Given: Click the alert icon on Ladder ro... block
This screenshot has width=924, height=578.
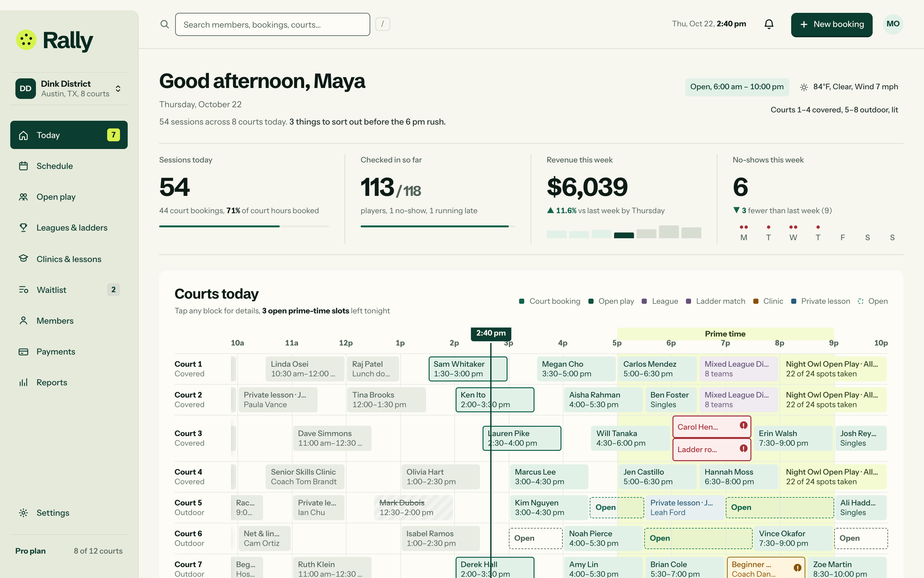Looking at the screenshot, I should [743, 448].
